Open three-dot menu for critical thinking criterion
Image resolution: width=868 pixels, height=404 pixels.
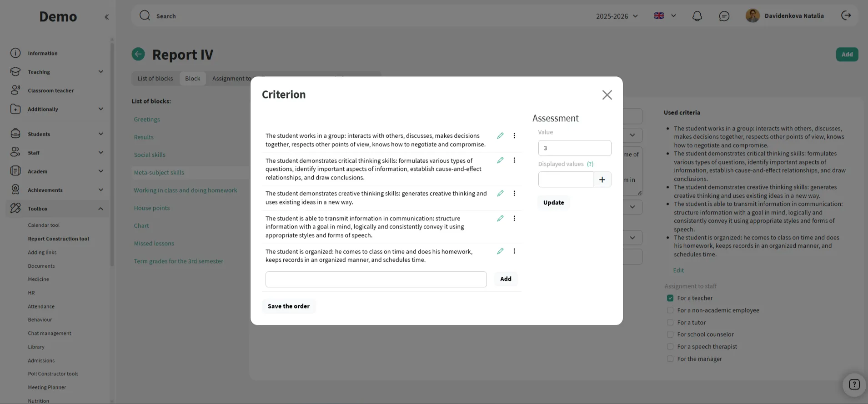[x=514, y=160]
